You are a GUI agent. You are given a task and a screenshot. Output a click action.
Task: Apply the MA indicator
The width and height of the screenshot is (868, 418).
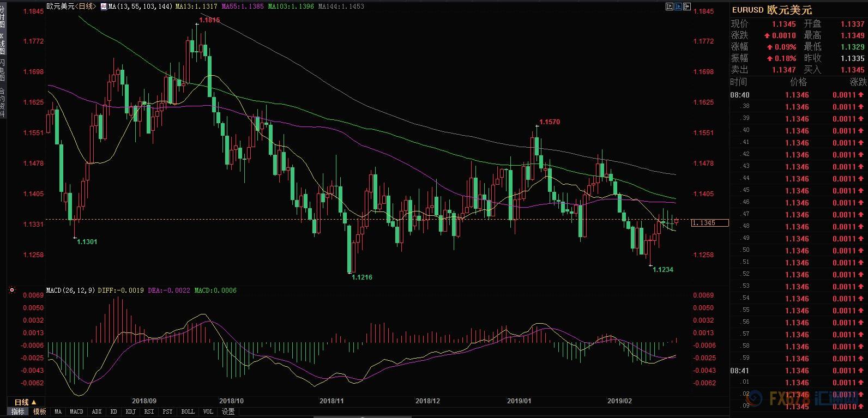coord(58,411)
